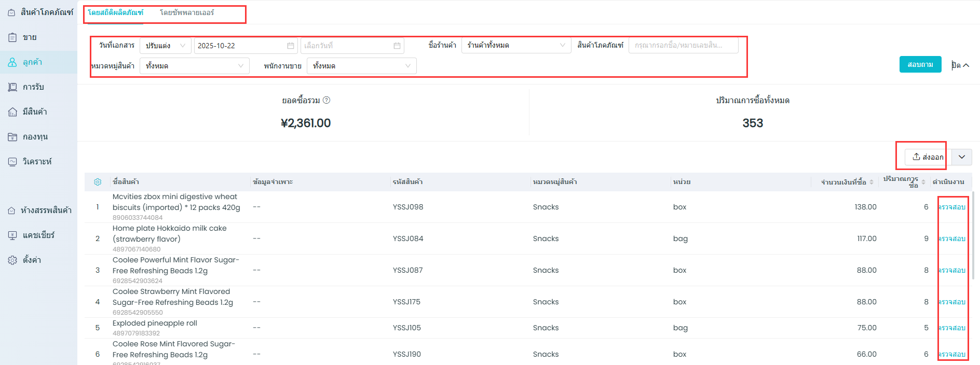This screenshot has width=980, height=365.
Task: Open the วิเคราะห์ analysis section
Action: pos(37,162)
